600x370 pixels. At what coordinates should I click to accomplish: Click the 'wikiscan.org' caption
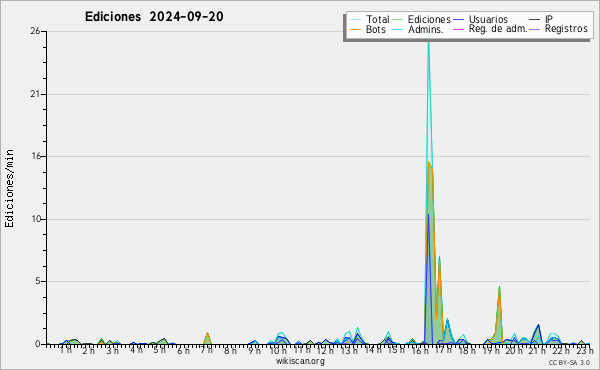pos(300,361)
